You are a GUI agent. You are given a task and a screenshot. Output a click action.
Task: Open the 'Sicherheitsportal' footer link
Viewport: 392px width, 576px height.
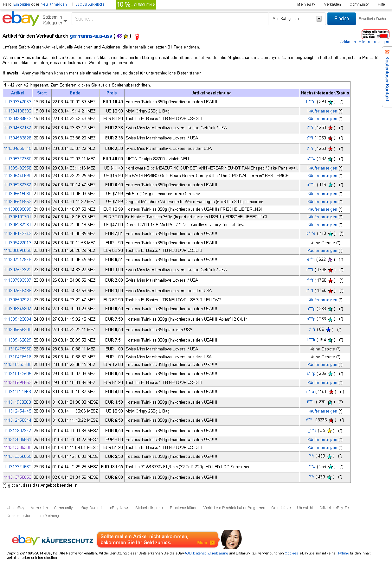pos(150,508)
